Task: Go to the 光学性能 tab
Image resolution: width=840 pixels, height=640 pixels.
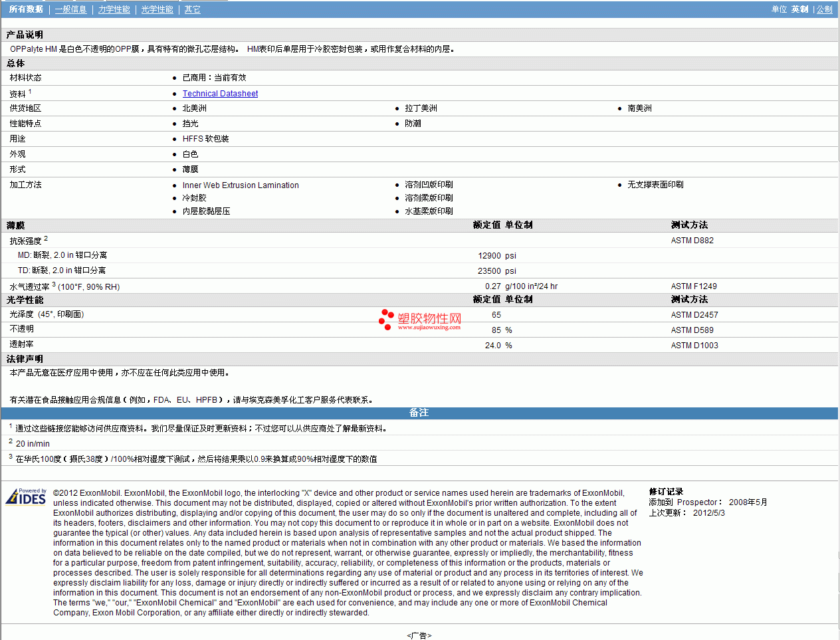Action: [x=157, y=9]
